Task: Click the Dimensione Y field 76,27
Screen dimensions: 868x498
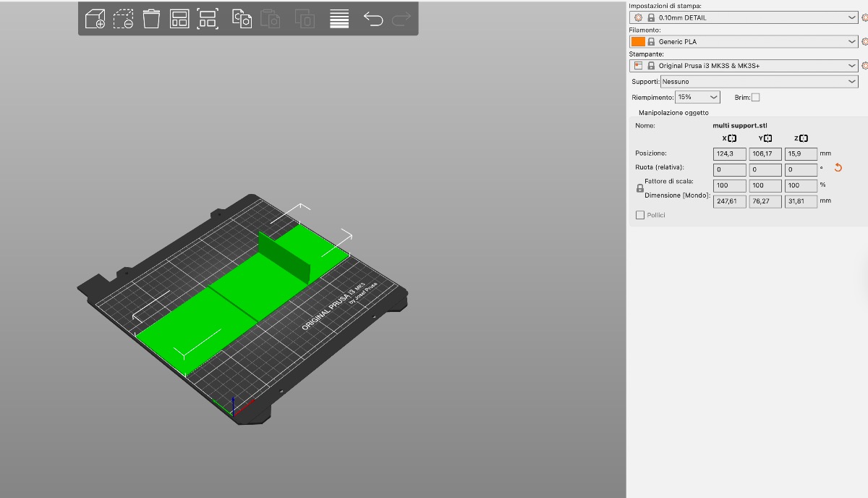Action: point(765,201)
